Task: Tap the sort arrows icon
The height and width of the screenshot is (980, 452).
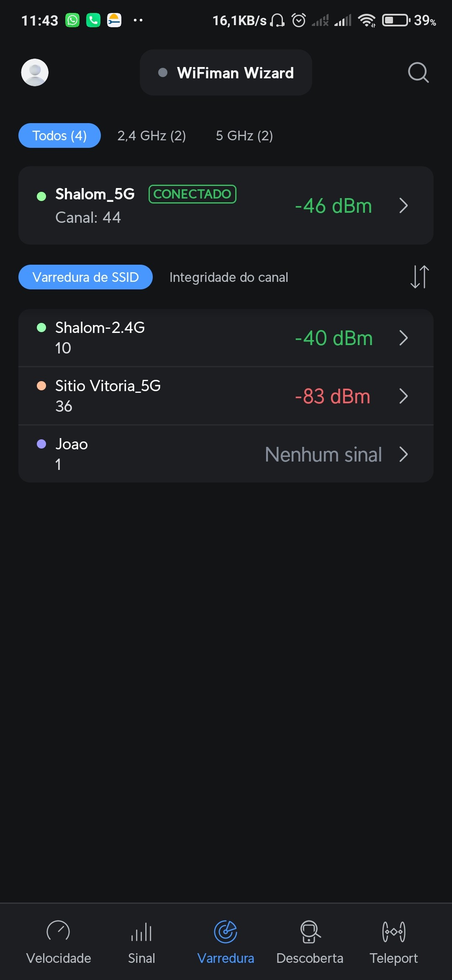Action: coord(419,277)
